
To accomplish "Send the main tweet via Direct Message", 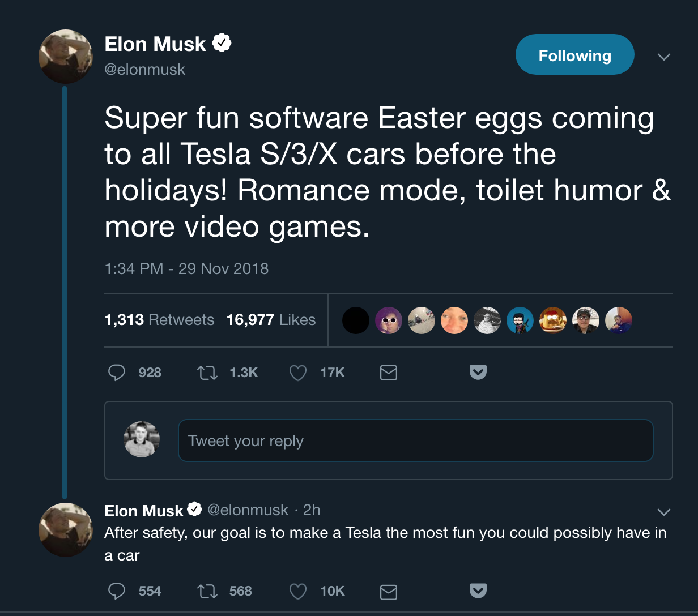I will point(389,373).
